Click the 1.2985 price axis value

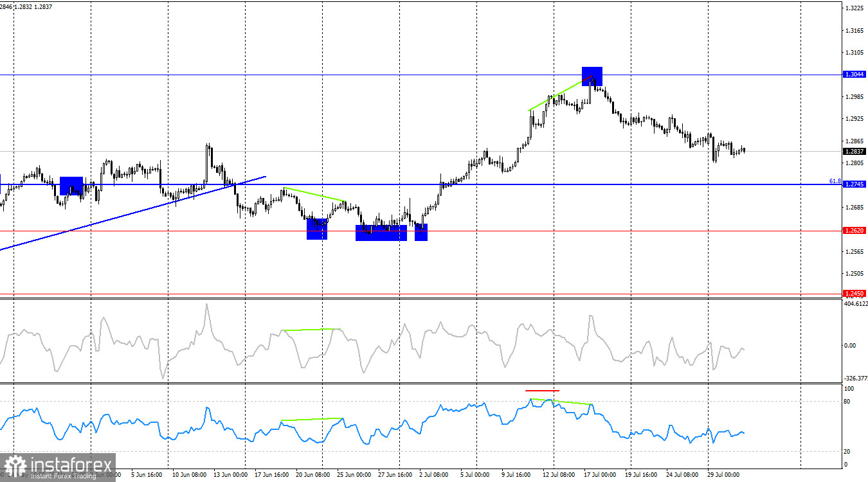854,97
